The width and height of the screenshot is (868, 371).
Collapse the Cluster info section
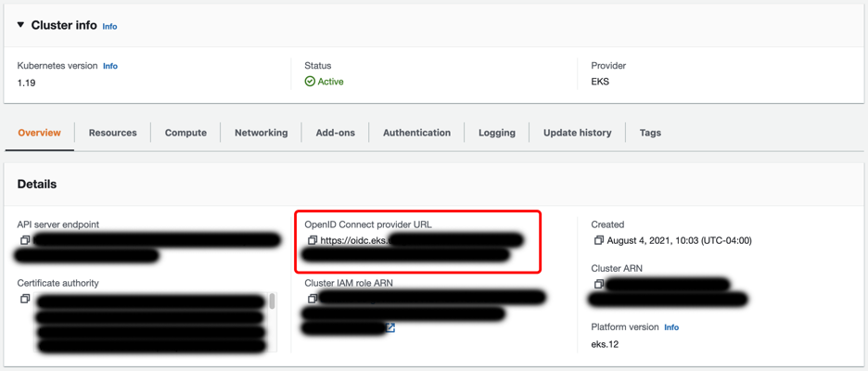coord(20,25)
